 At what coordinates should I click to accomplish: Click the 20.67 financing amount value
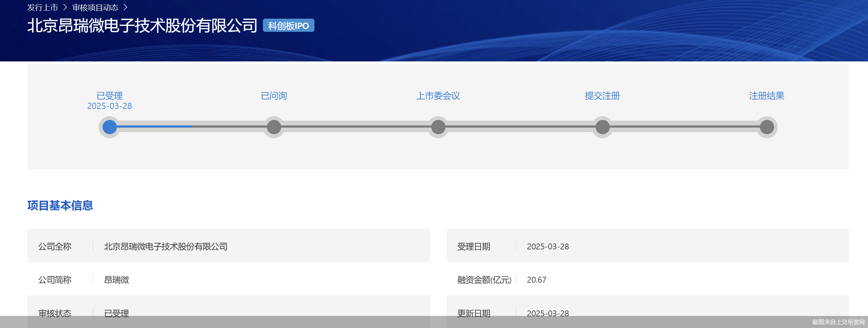coord(536,280)
